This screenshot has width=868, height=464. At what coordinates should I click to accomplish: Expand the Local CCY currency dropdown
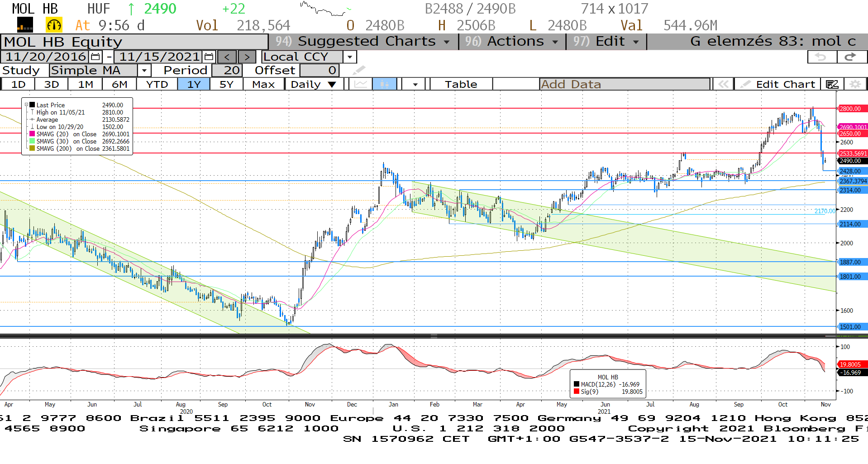click(x=349, y=57)
